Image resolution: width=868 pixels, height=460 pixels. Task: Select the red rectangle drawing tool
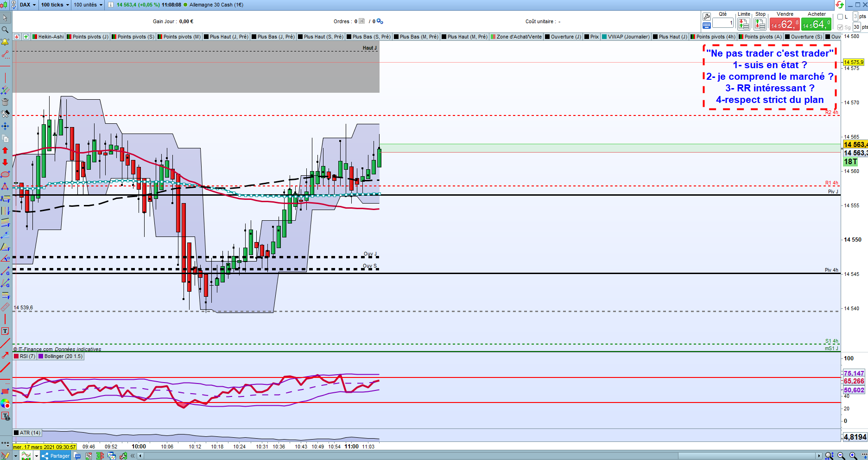(5, 391)
